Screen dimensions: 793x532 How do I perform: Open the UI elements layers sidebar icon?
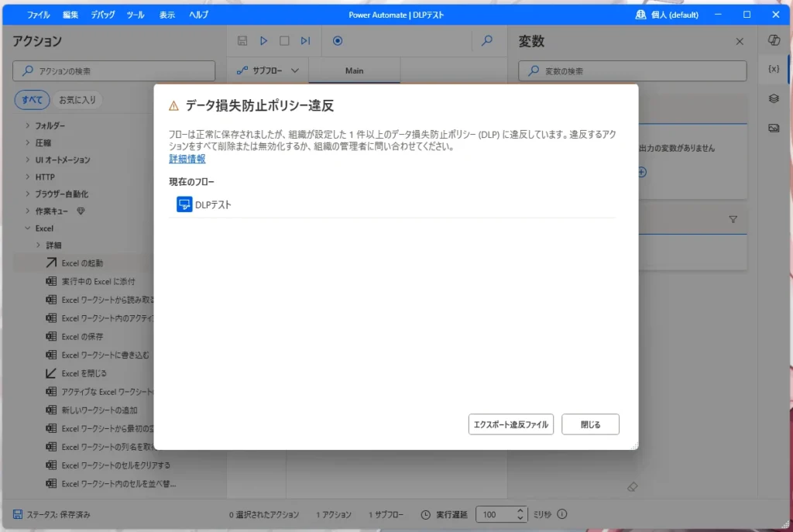(x=774, y=98)
